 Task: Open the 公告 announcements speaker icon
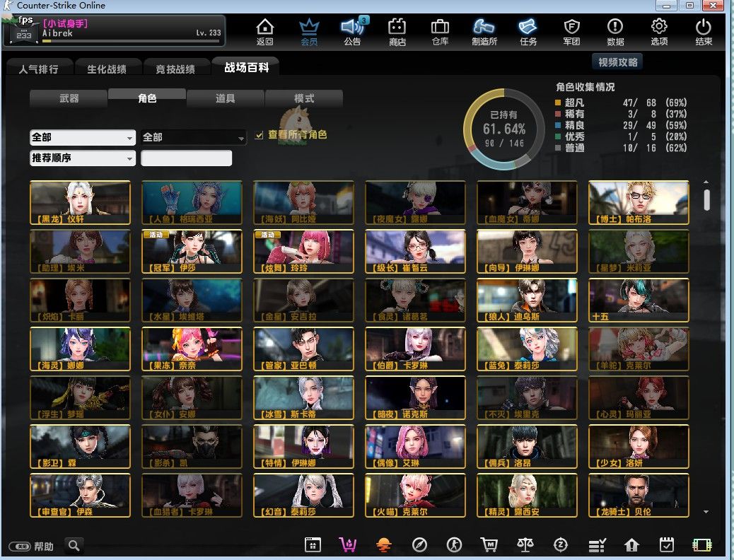[352, 32]
